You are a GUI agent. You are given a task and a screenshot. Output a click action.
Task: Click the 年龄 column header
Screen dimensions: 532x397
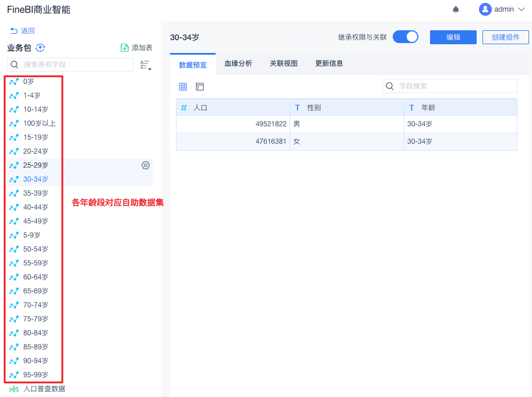click(x=460, y=108)
